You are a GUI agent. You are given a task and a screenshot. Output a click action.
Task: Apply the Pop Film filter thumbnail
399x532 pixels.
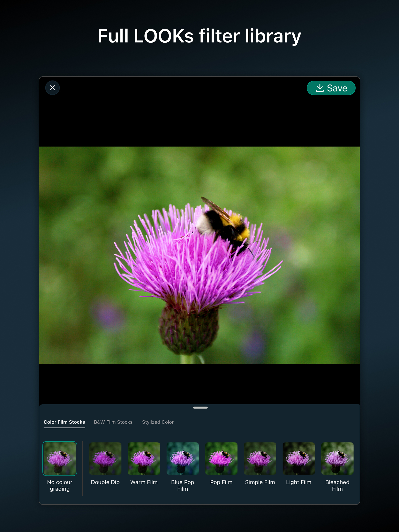click(x=221, y=458)
